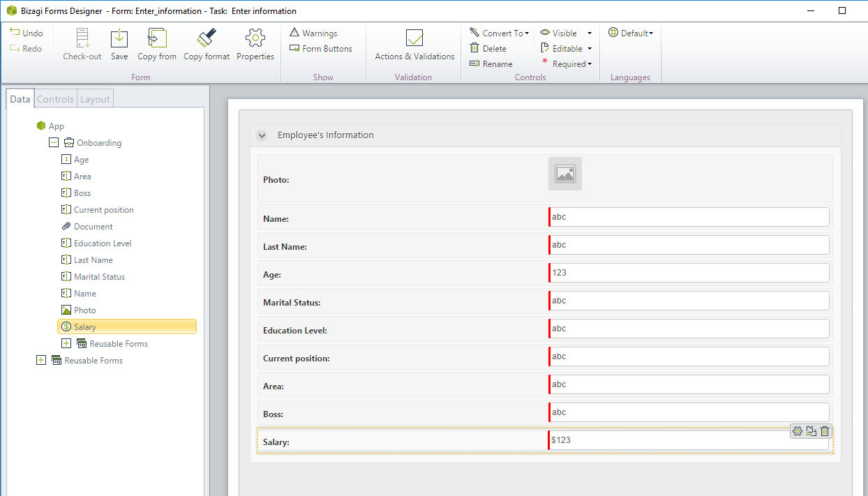Select the Salary attribute in tree
This screenshot has width=868, height=496.
pyautogui.click(x=126, y=326)
